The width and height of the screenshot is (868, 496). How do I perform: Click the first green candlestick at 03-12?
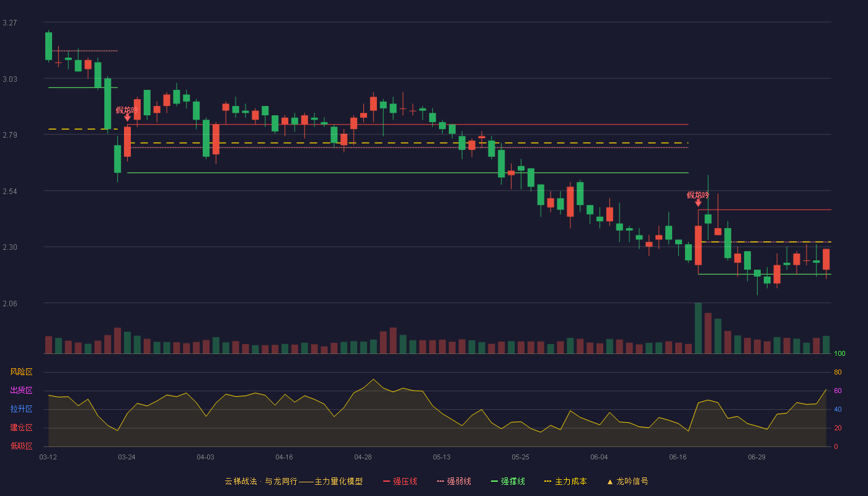coord(48,46)
